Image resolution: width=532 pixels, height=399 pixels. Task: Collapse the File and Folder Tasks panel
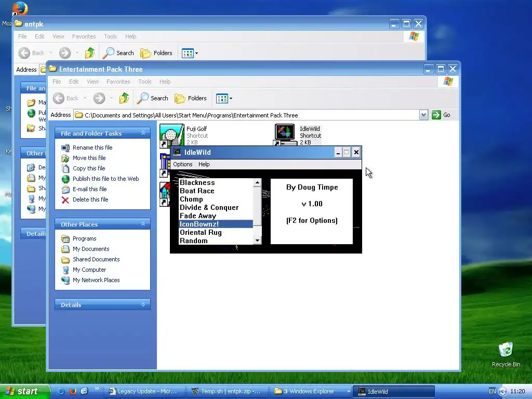click(x=143, y=133)
